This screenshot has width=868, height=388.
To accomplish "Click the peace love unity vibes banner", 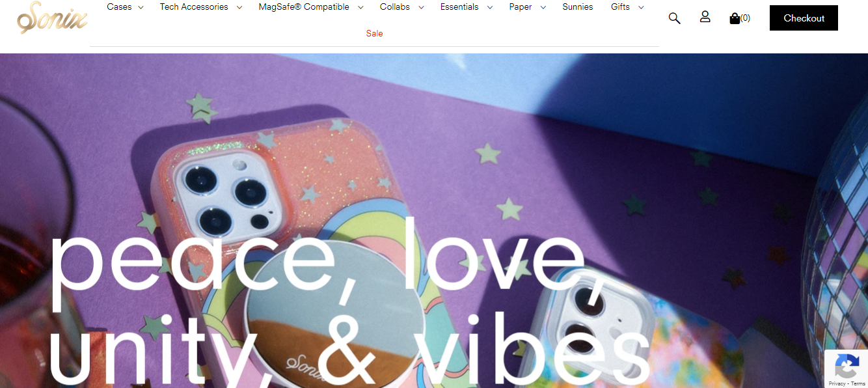I will coord(434,221).
